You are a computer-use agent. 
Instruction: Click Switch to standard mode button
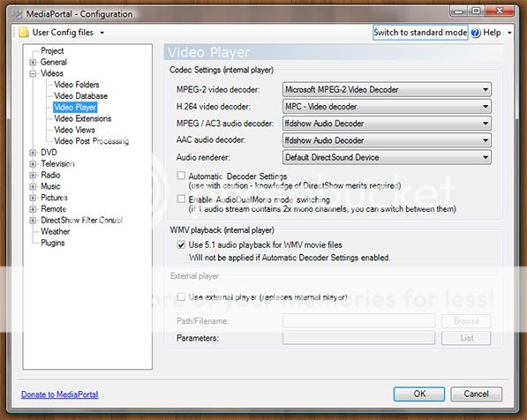click(x=420, y=33)
